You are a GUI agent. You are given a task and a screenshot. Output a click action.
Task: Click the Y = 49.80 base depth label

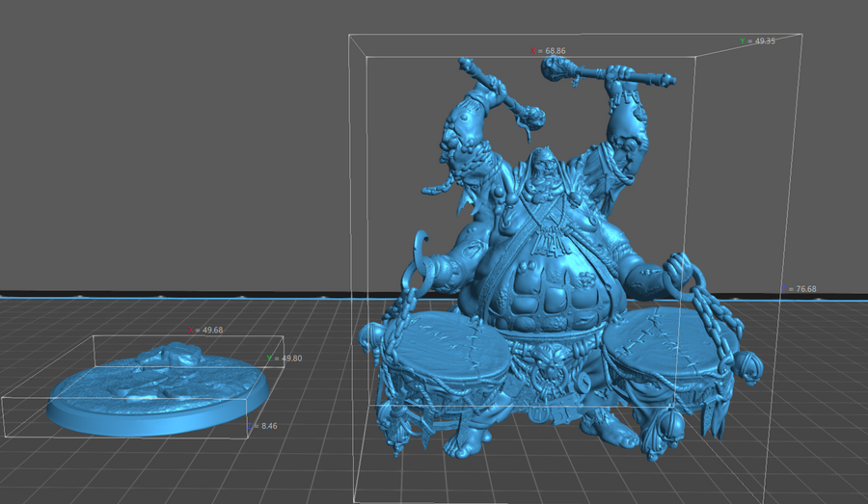(x=285, y=358)
